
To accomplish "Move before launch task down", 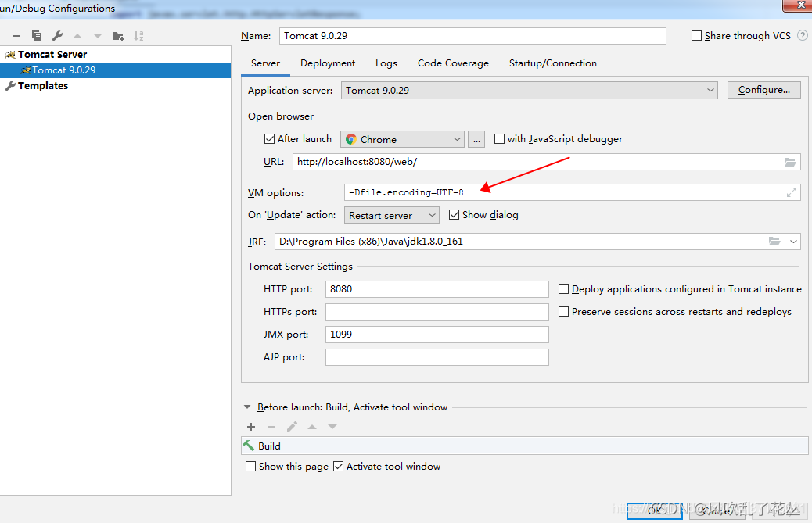I will click(x=332, y=427).
